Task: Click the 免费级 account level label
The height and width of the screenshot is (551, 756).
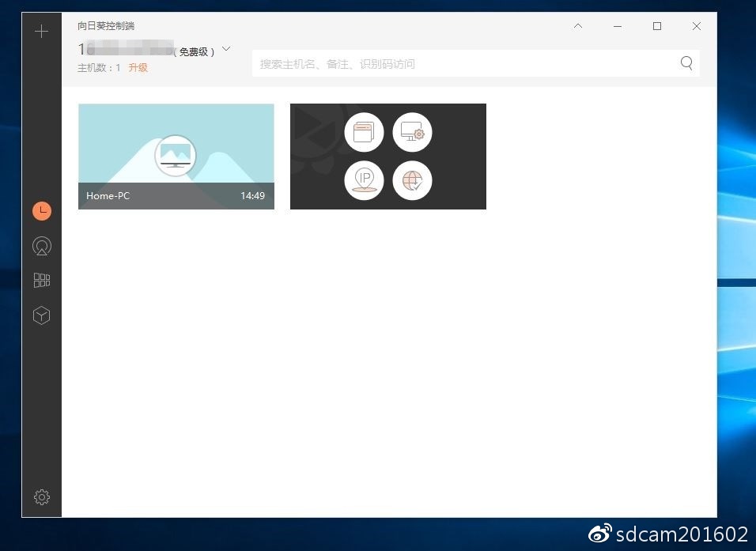Action: pyautogui.click(x=194, y=51)
